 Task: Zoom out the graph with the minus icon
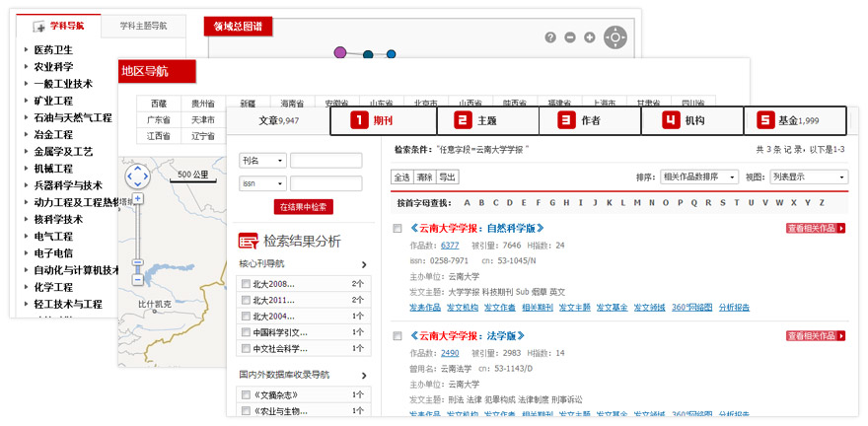coord(570,37)
